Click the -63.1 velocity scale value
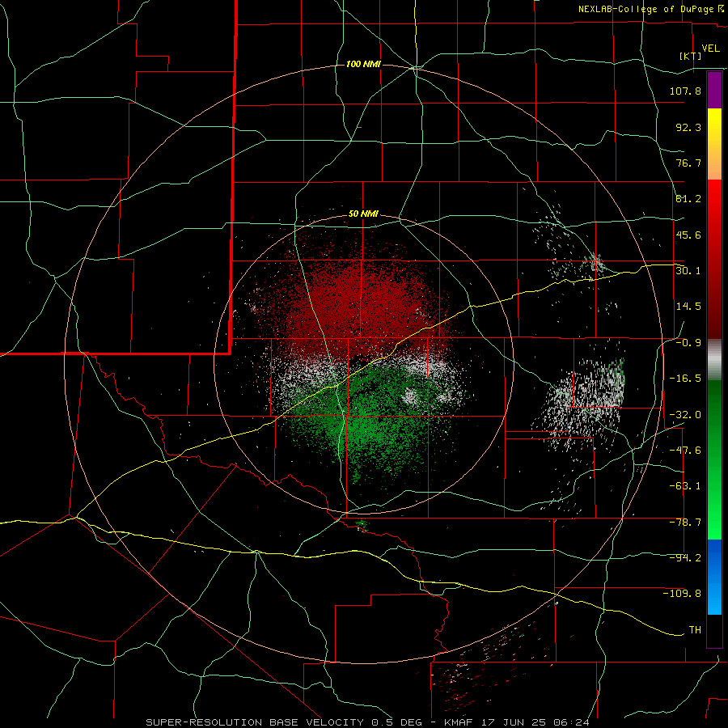Image resolution: width=728 pixels, height=728 pixels. (x=685, y=486)
